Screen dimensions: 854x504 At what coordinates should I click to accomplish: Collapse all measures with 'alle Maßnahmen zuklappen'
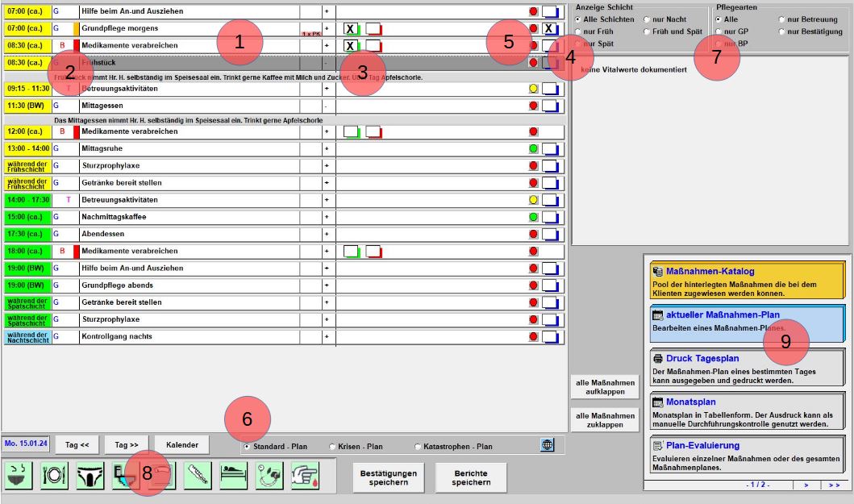click(605, 420)
